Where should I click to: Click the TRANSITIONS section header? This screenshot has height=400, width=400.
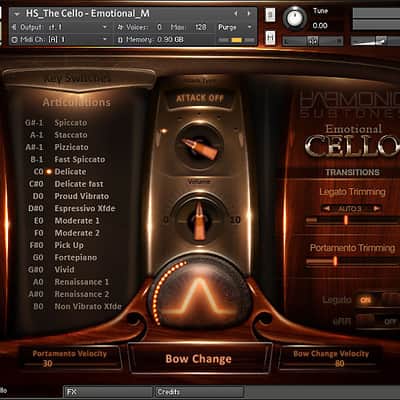pos(353,172)
